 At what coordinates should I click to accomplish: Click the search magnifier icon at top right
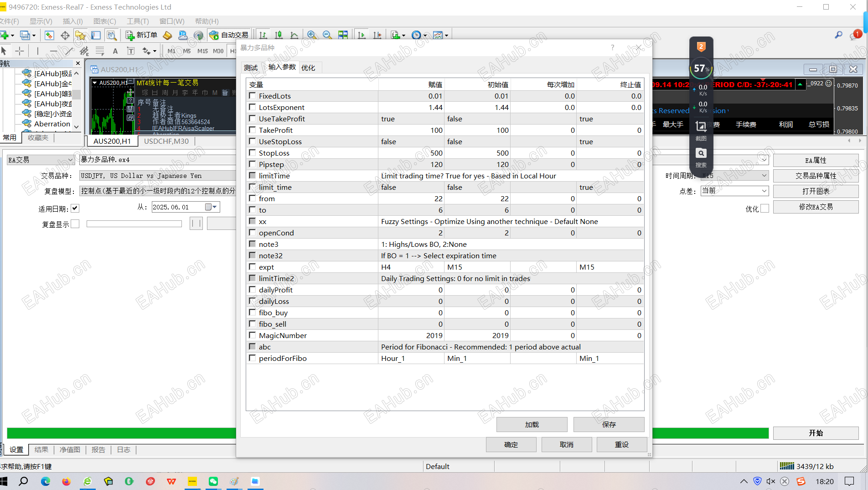pos(838,35)
